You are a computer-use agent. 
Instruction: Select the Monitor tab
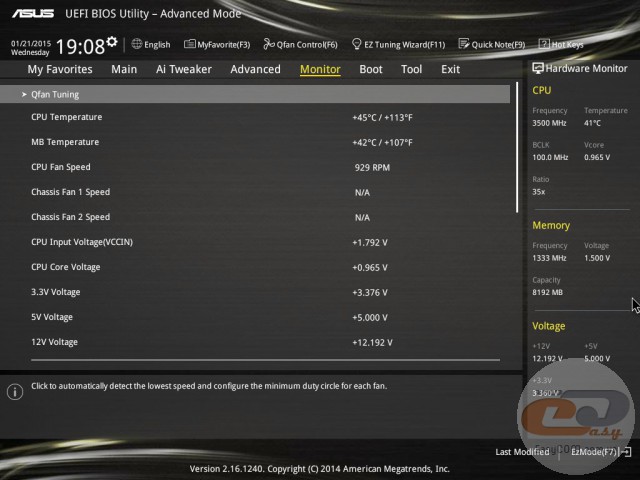click(x=320, y=69)
